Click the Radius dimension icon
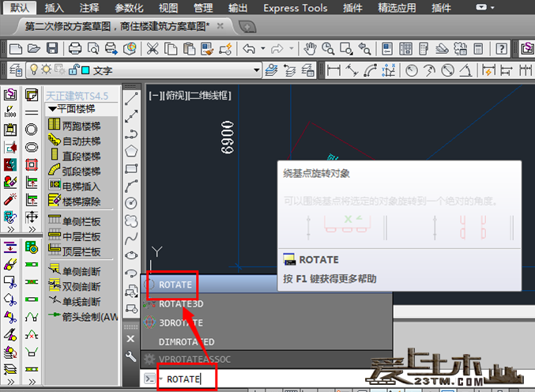 412,70
